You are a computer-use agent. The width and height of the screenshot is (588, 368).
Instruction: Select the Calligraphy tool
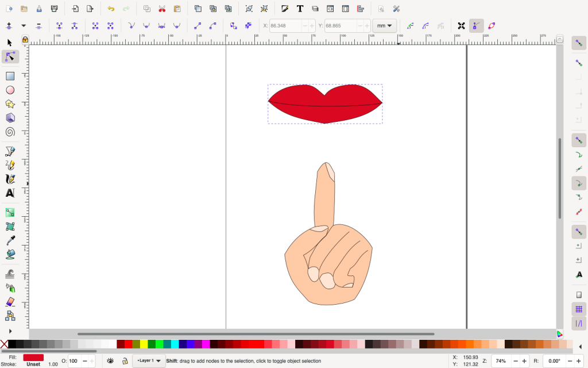pyautogui.click(x=10, y=179)
